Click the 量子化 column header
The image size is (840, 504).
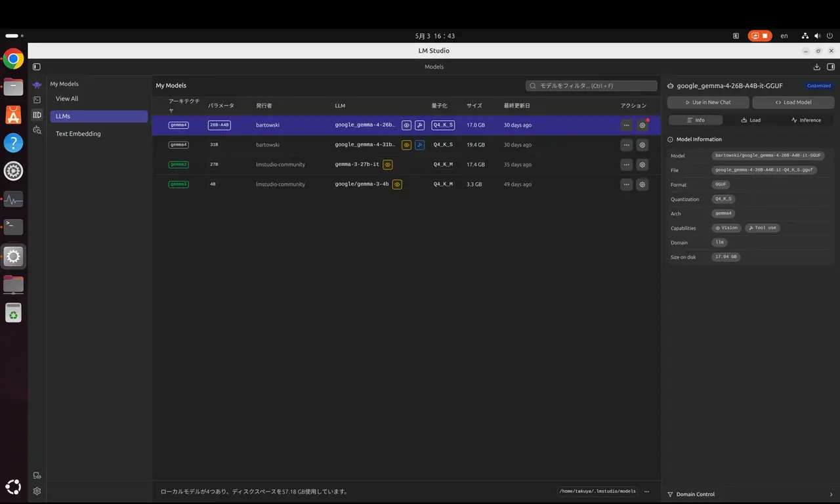click(440, 106)
